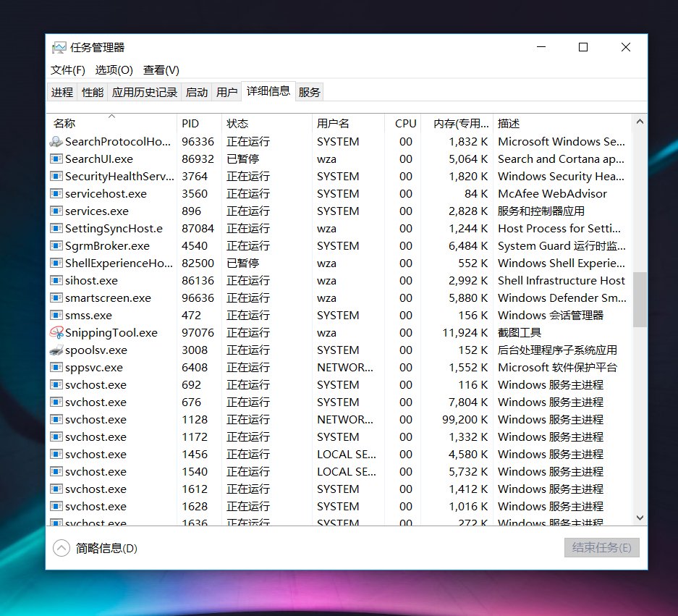Sort by the CPU column header
678x616 pixels.
pos(402,123)
